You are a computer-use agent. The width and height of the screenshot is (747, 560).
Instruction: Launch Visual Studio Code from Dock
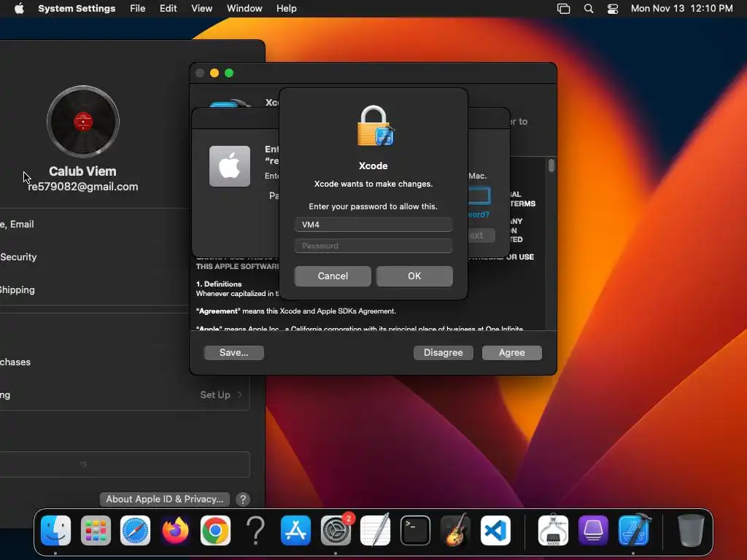tap(495, 530)
